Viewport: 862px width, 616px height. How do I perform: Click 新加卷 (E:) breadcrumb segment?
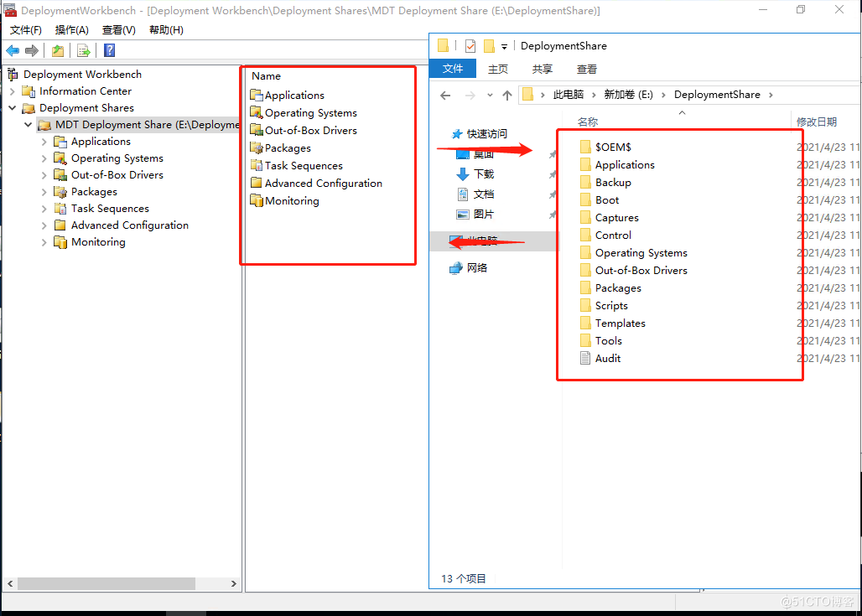tap(628, 95)
